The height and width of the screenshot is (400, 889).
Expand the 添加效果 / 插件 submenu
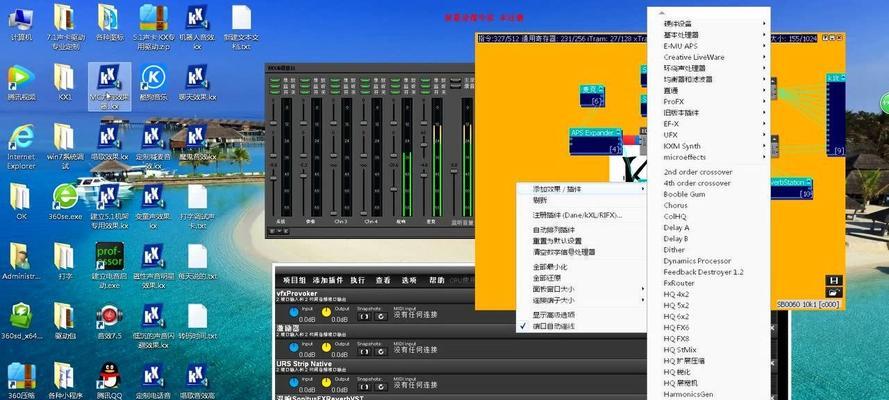point(581,189)
